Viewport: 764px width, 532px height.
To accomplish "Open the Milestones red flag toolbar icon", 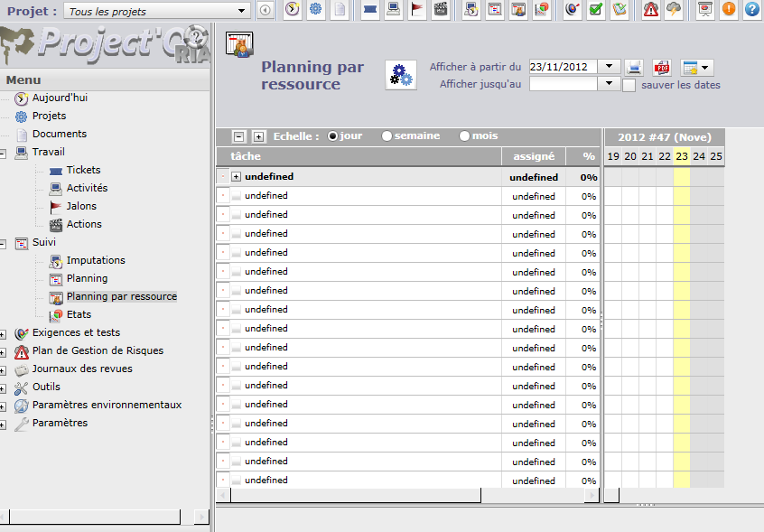I will coord(417,10).
